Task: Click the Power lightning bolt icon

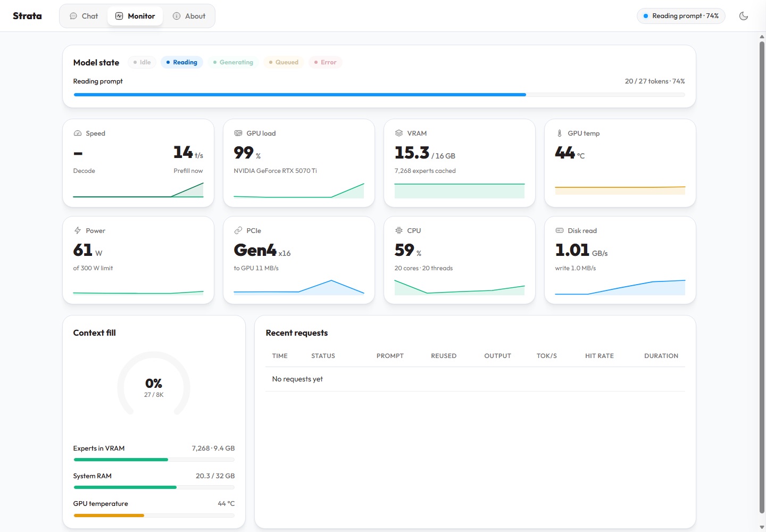Action: [78, 231]
